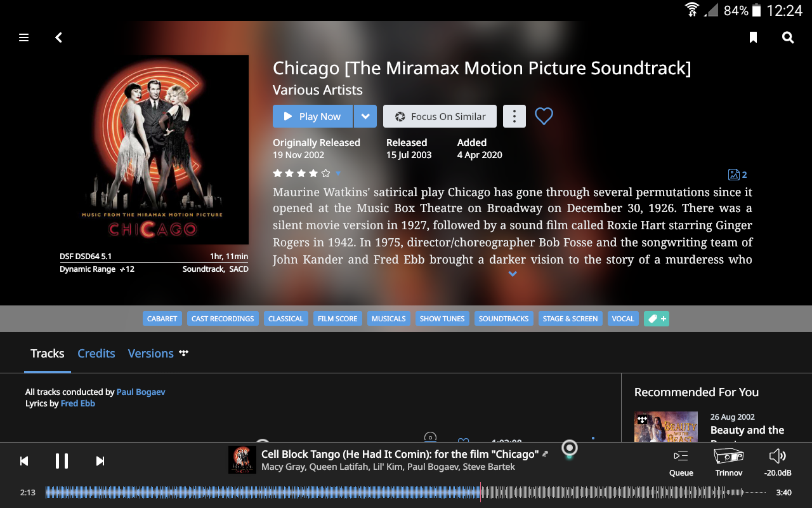
Task: Open the now-playing Cell Block Tango title
Action: (x=400, y=454)
